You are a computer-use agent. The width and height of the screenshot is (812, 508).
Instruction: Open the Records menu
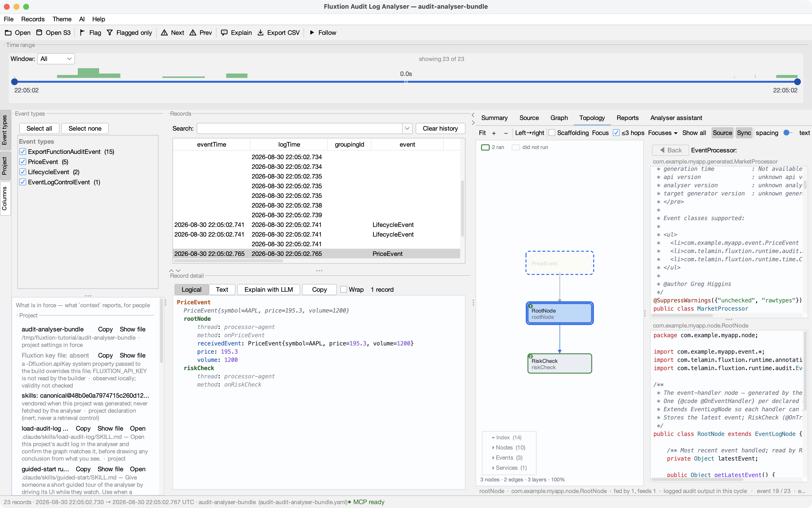click(x=33, y=19)
